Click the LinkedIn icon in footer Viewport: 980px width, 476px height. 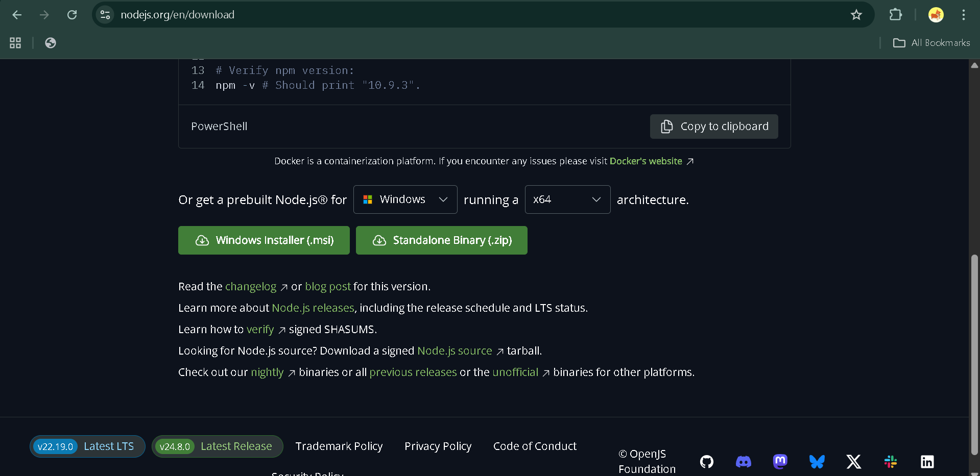tap(927, 462)
